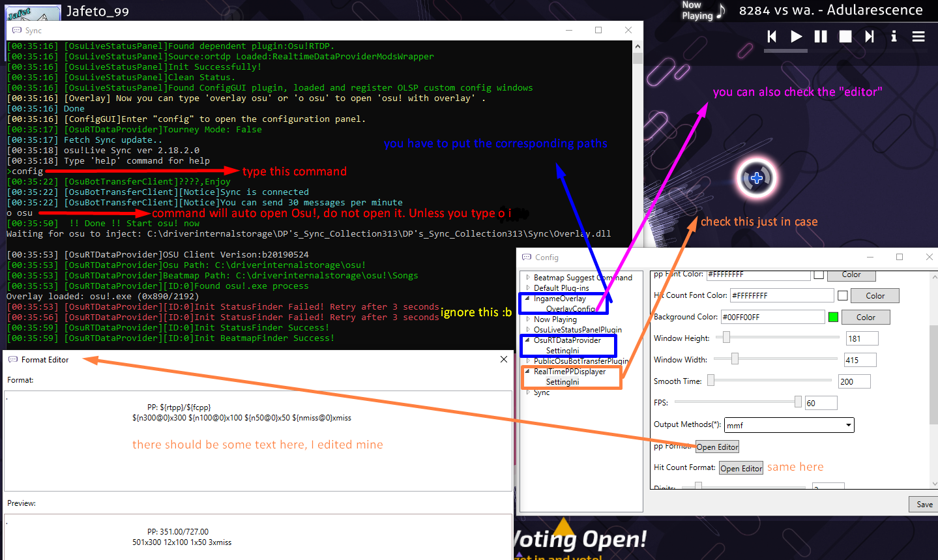Collapse the IngameOverlay tree node
This screenshot has height=560, width=938.
coord(528,298)
